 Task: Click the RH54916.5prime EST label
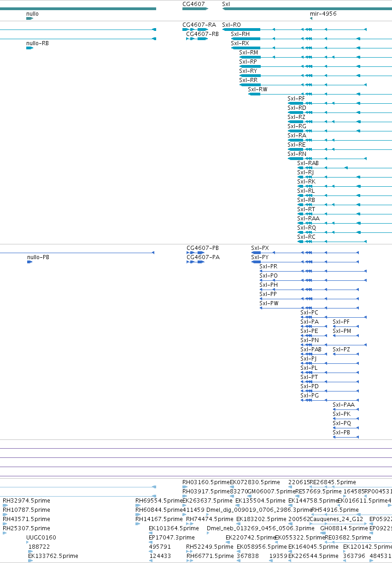click(x=335, y=510)
